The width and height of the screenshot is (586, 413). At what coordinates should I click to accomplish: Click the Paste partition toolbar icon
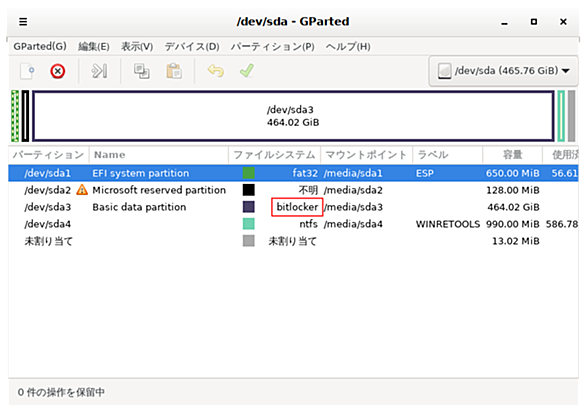coord(174,71)
